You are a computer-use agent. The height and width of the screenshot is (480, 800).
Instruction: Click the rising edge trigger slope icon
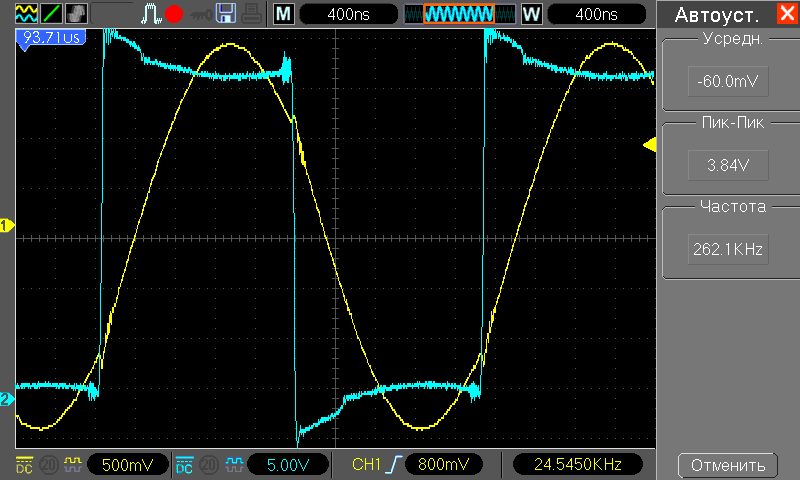(400, 465)
